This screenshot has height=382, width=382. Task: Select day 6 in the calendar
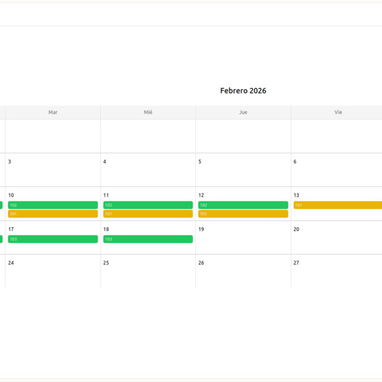coord(337,170)
